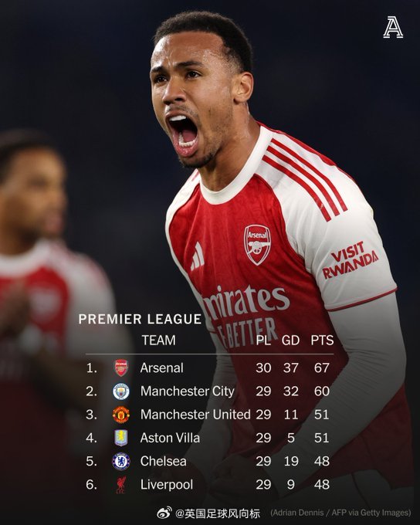
Task: Click the GD column header
Action: [290, 340]
